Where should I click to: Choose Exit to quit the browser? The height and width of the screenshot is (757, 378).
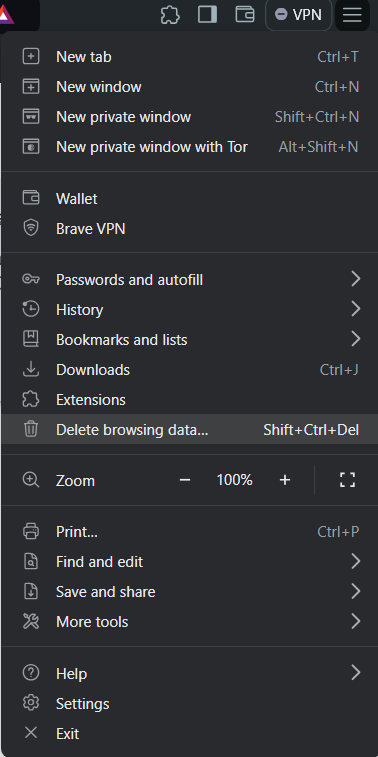click(x=189, y=733)
